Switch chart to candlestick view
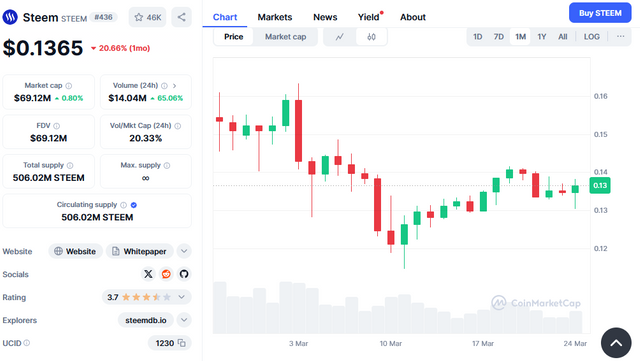 [371, 37]
